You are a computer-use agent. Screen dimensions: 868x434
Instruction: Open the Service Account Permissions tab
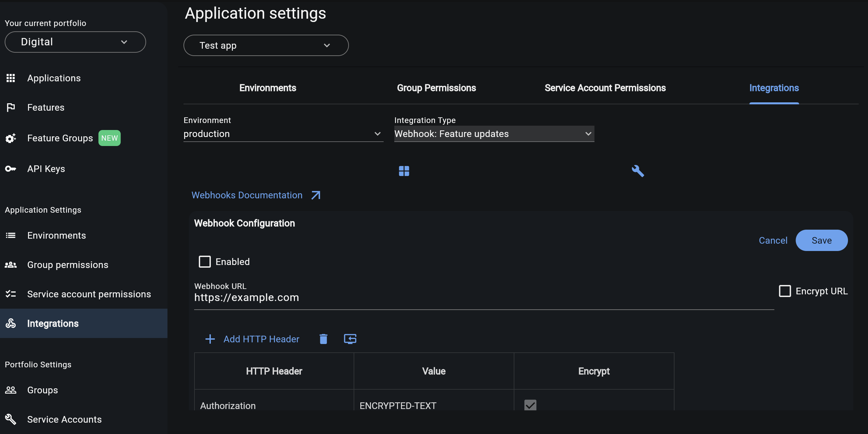[x=604, y=88]
